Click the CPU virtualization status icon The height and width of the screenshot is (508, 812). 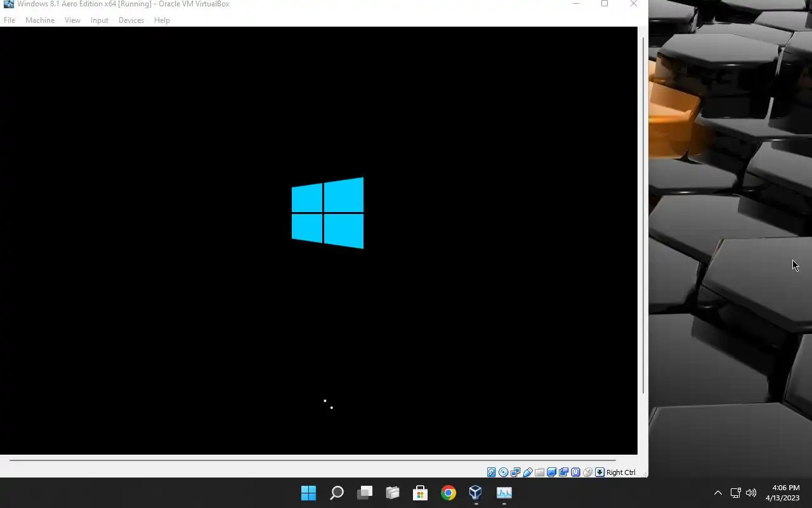[x=575, y=472]
